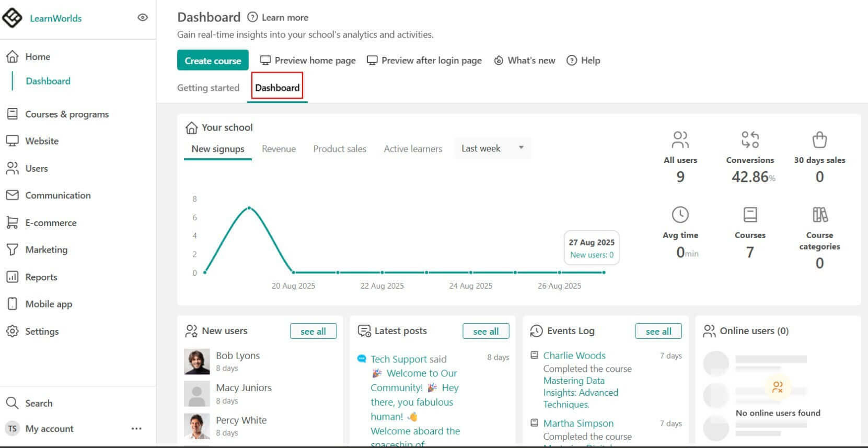Viewport: 868px width, 448px height.
Task: Switch to Active learners chart tab
Action: tap(413, 149)
